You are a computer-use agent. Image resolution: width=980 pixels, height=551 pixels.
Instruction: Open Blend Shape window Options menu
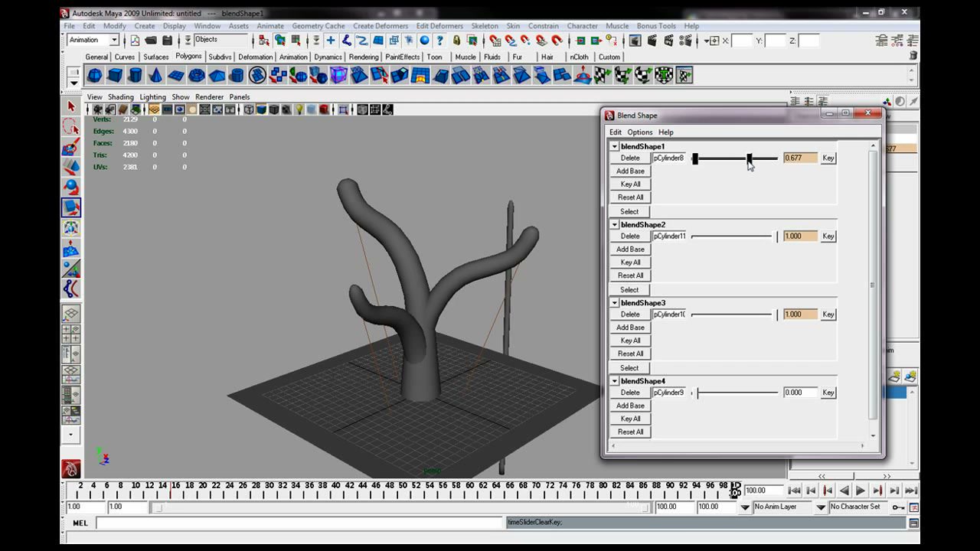pos(640,132)
